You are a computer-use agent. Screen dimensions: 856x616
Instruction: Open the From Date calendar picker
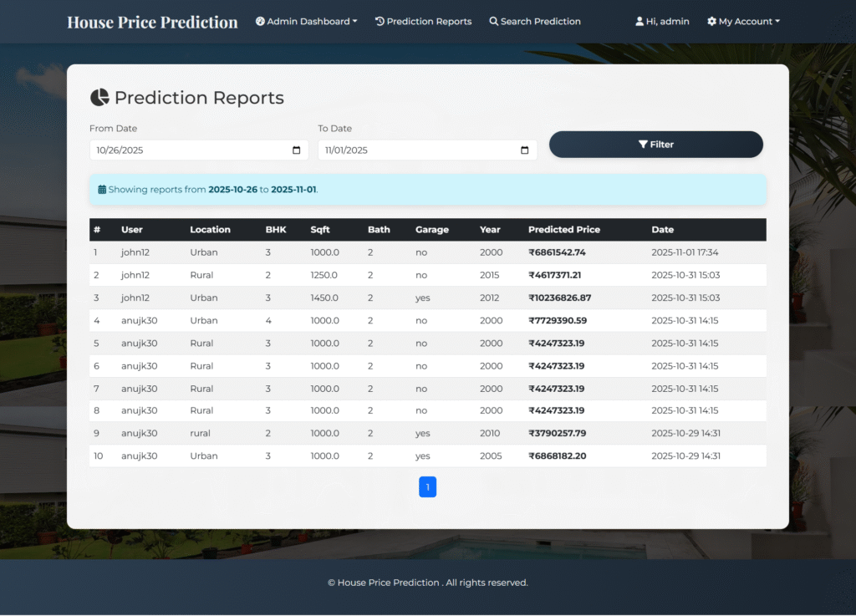pos(297,150)
